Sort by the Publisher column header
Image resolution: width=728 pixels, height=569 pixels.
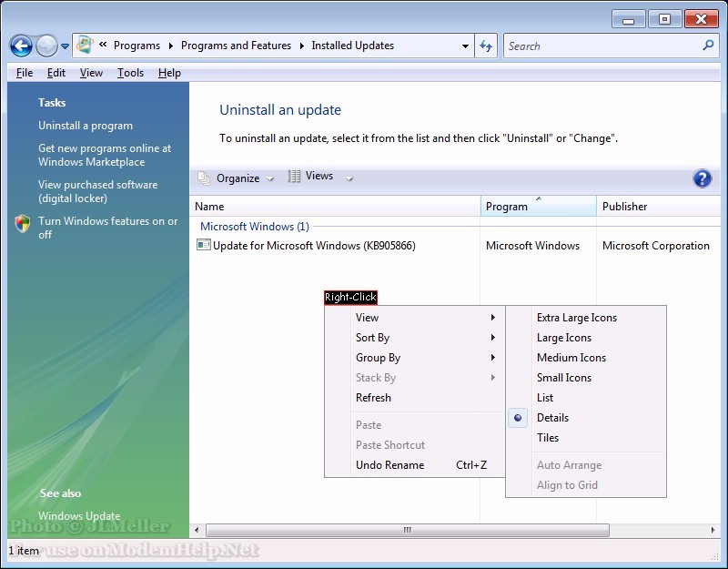click(659, 207)
